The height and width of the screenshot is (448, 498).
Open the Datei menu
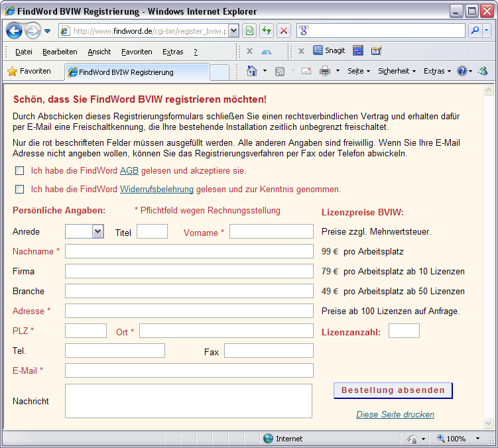23,52
